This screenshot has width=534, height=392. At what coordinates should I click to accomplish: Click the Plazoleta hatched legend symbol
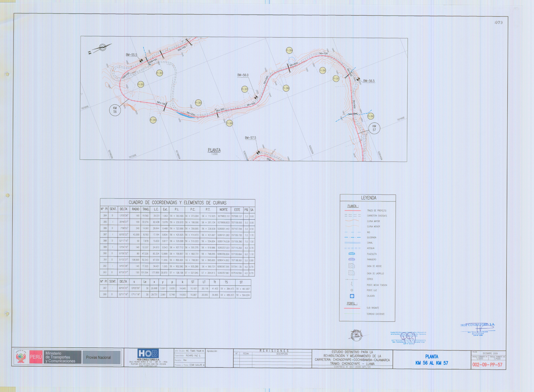tap(352, 254)
